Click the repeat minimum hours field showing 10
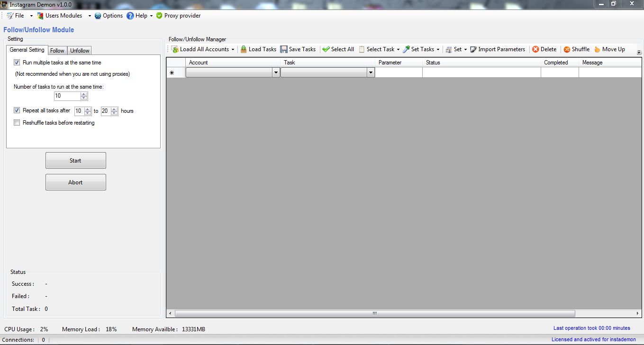This screenshot has height=345, width=644. point(79,111)
